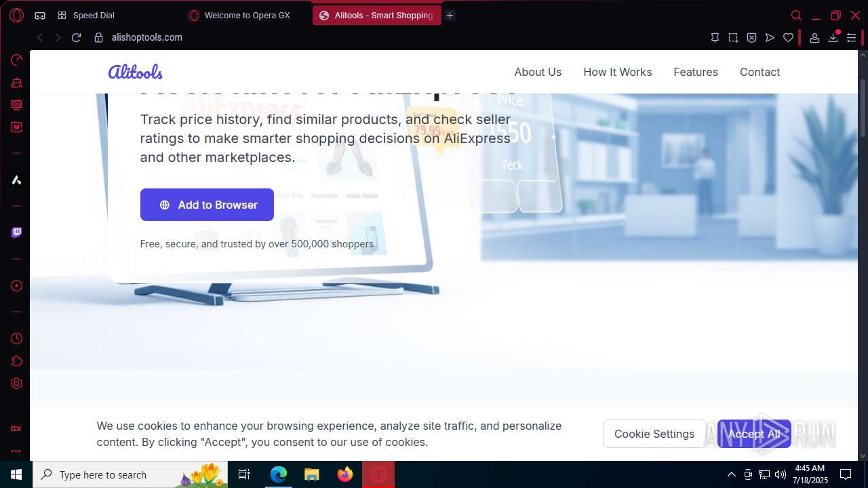Click the arrow icon in toolbar
The image size is (868, 488).
click(x=770, y=38)
